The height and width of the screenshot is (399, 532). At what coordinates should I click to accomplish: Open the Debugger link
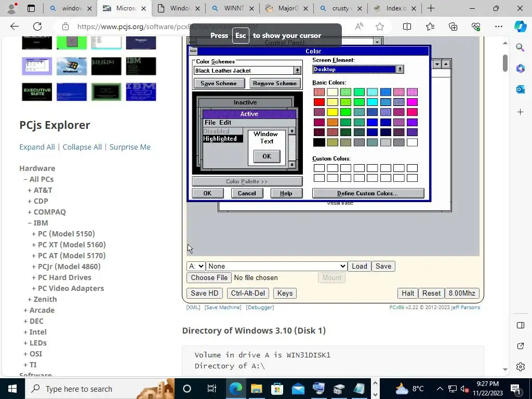coord(260,308)
